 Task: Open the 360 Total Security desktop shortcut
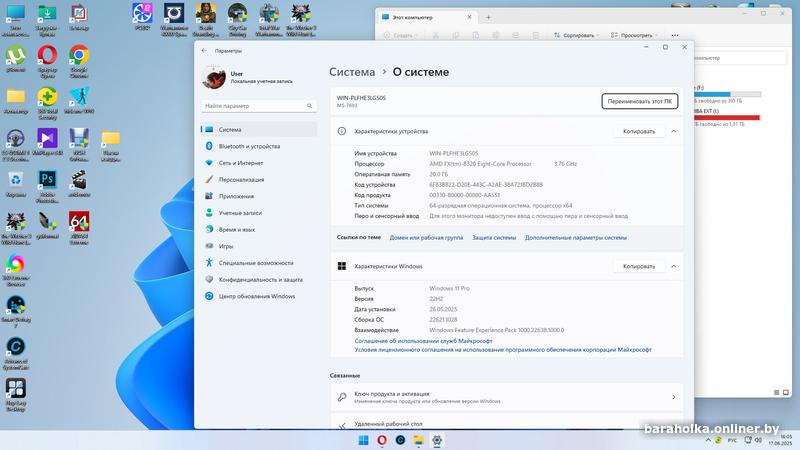tap(47, 104)
